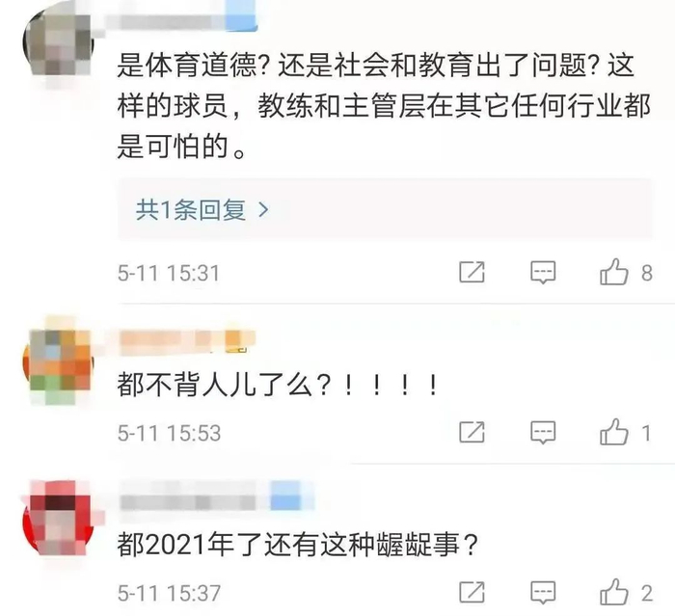
Task: Reply to the 都不背人儿了么 comment
Action: (543, 432)
